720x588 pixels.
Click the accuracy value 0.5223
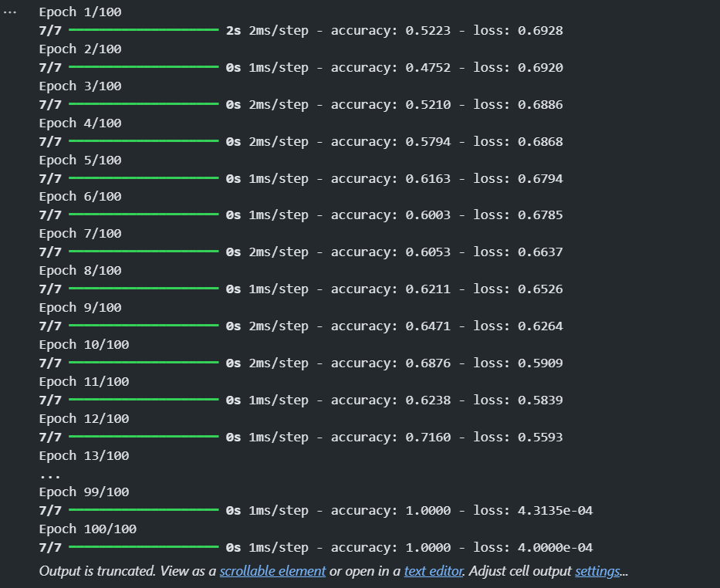click(x=428, y=30)
